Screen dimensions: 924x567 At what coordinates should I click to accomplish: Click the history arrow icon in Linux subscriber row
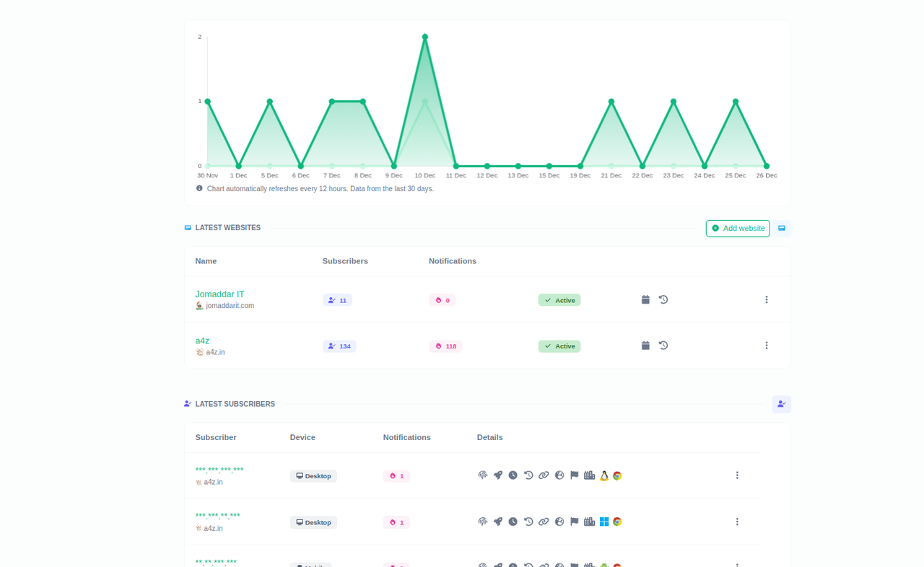point(528,475)
